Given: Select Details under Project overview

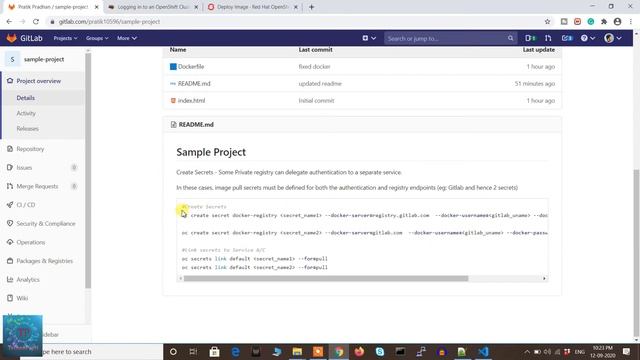Looking at the screenshot, I should click(25, 98).
